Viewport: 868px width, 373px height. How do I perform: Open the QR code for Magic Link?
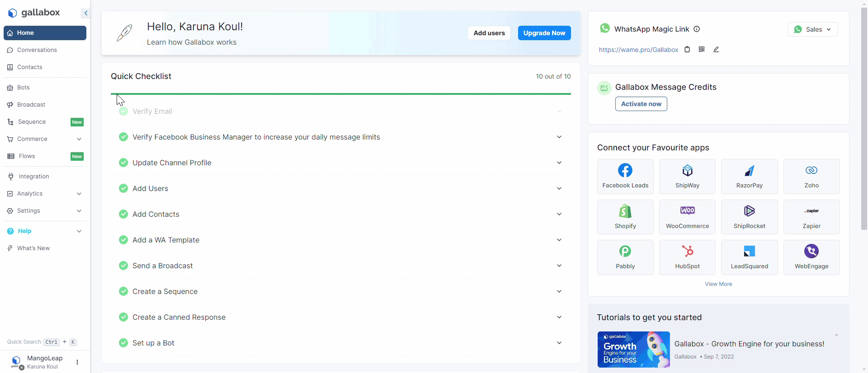702,50
